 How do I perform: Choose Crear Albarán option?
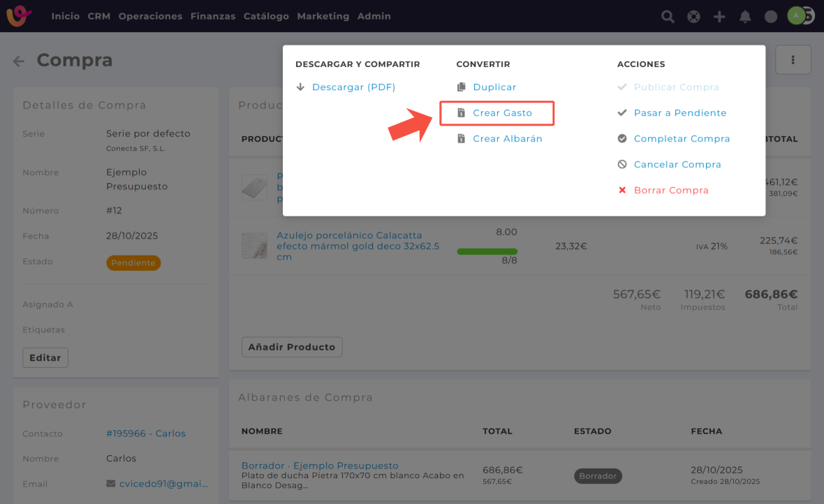click(x=507, y=139)
